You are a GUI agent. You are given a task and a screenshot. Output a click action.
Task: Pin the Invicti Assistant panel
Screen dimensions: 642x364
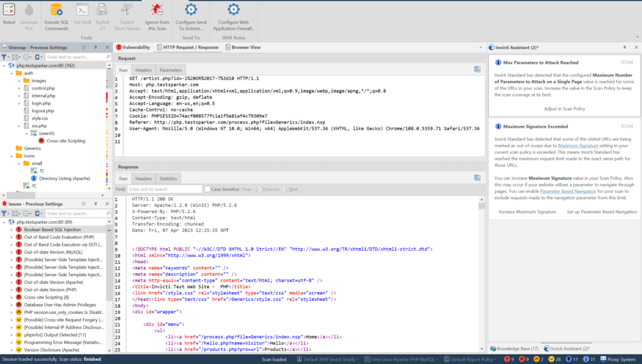624,47
